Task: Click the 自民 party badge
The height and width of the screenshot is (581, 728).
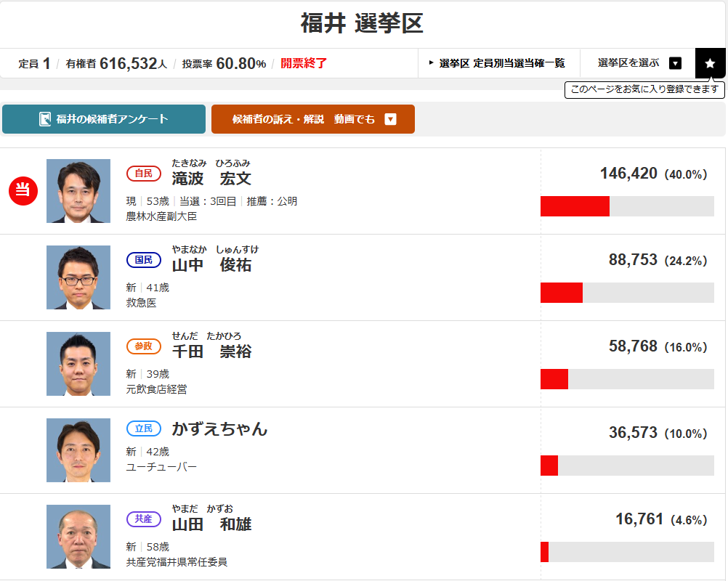Action: (x=144, y=174)
